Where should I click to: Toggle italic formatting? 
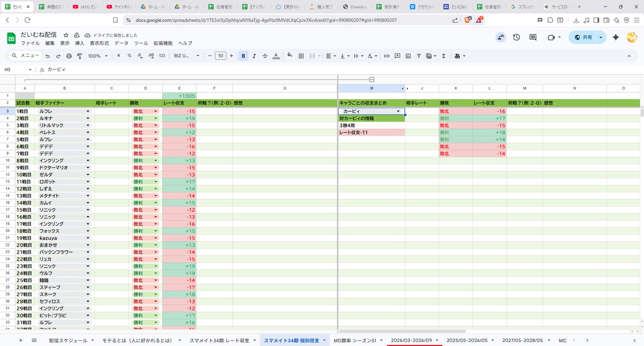pyautogui.click(x=254, y=56)
